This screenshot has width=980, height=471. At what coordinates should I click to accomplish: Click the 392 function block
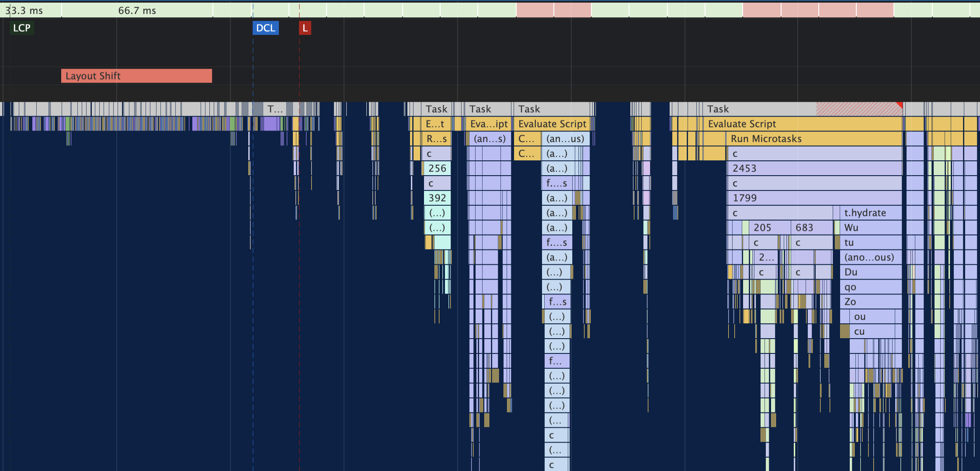pyautogui.click(x=437, y=198)
